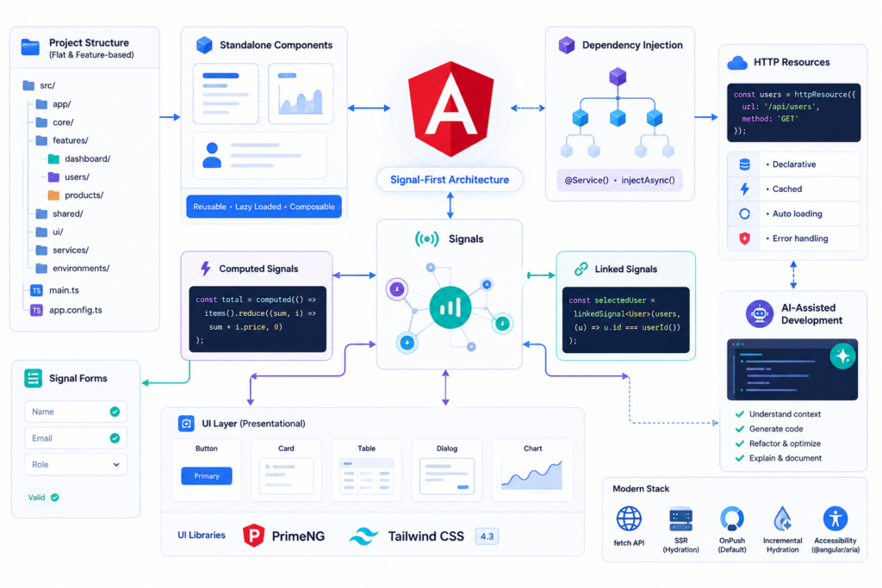Open the app.config.ts file
Viewport: 882px width, 588px height.
[x=66, y=310]
